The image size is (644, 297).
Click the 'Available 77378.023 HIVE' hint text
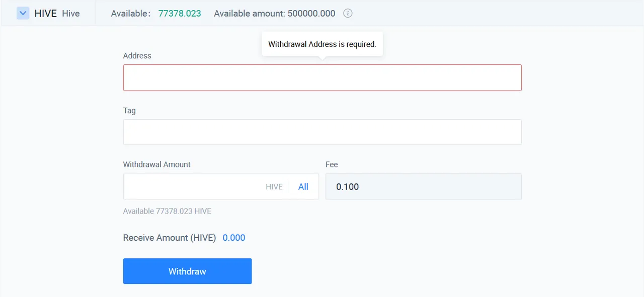[x=167, y=211]
